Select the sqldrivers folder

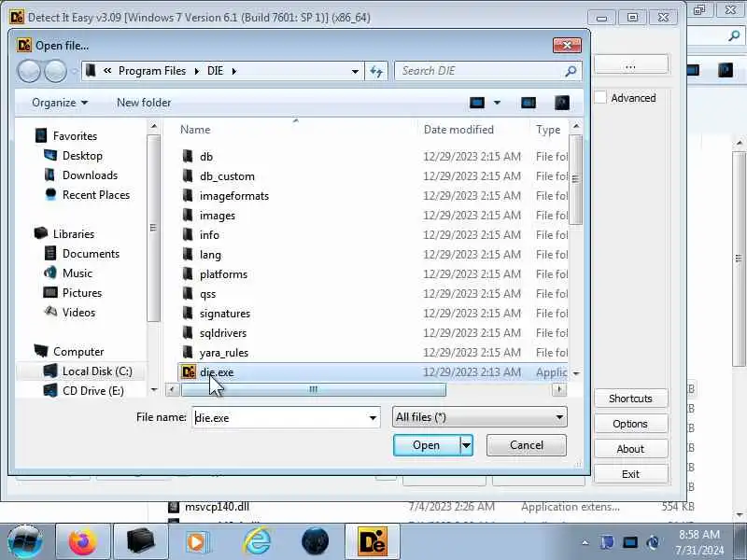[223, 333]
